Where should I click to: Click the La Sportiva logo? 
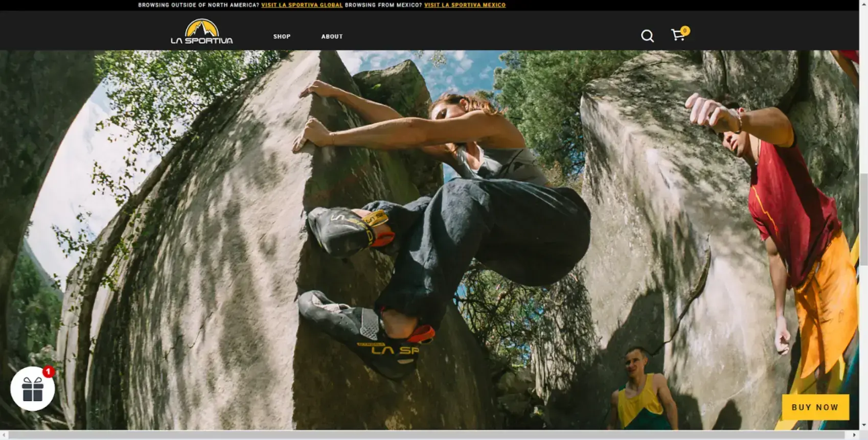(x=201, y=32)
